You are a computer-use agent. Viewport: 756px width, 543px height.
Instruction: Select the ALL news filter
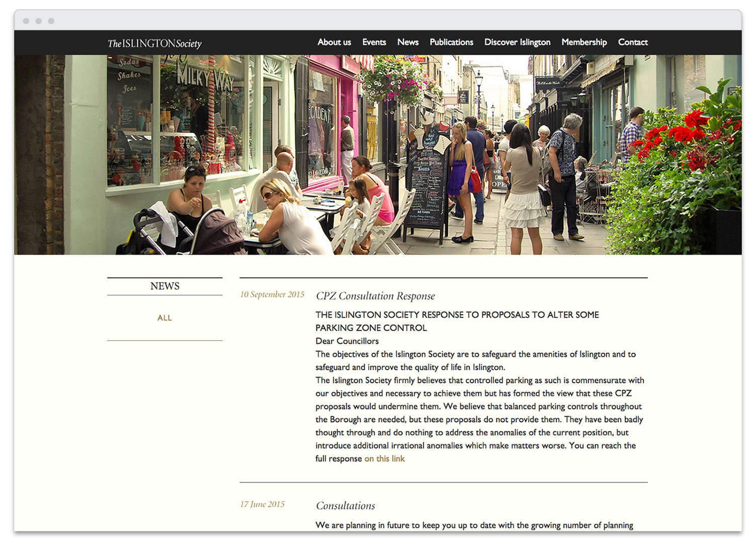pos(164,318)
